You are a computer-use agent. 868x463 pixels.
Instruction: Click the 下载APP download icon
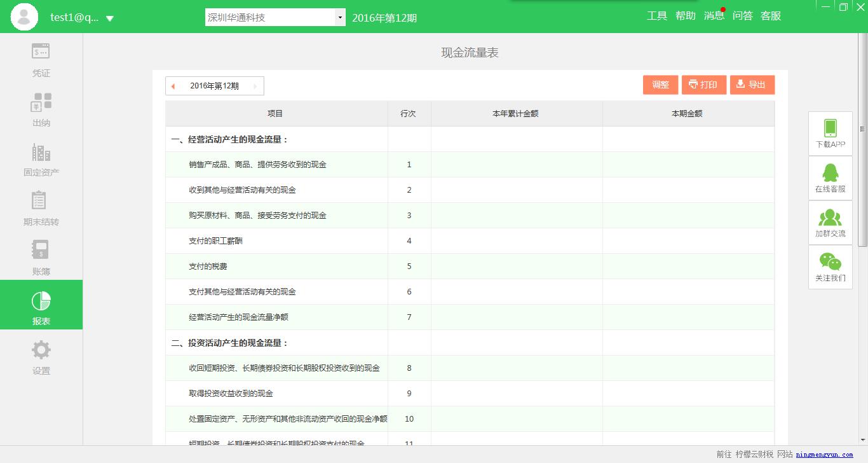point(830,132)
